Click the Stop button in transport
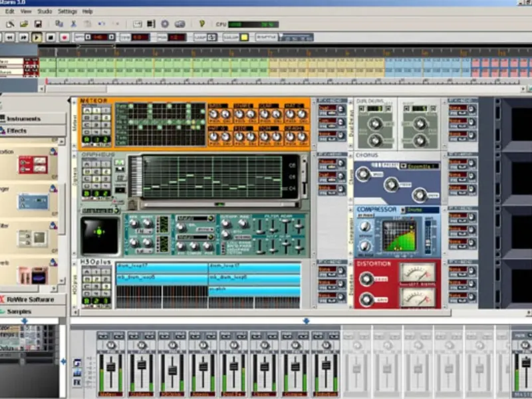This screenshot has height=399, width=532. click(51, 37)
